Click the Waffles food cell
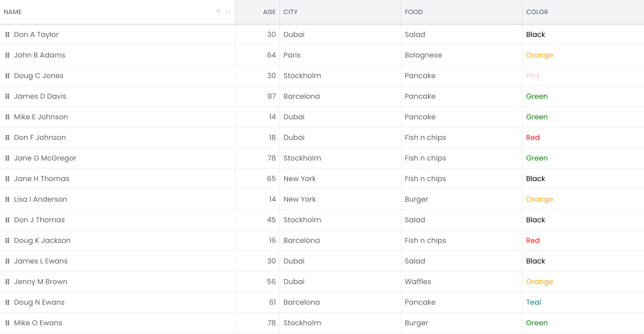Screen dimensions: 644x334 418,282
